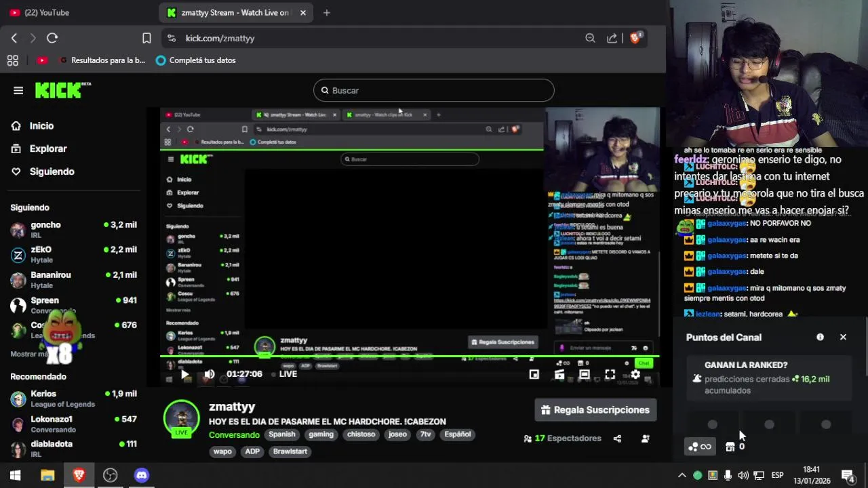The height and width of the screenshot is (488, 868).
Task: Select the wapo tag
Action: click(222, 451)
